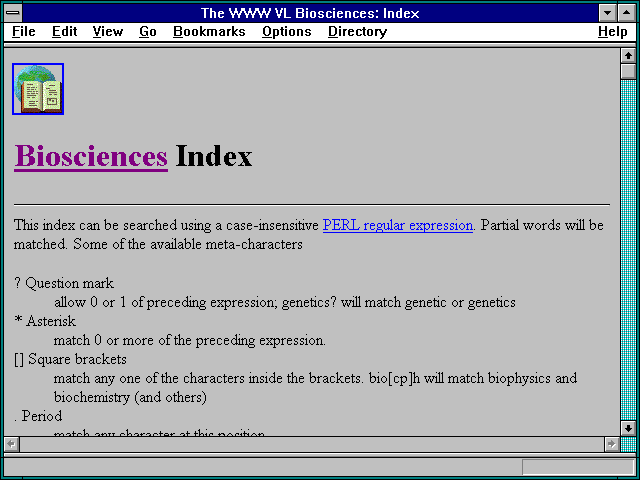The width and height of the screenshot is (640, 480).
Task: Click the text 'biochemistry (and others)'
Action: [130, 397]
